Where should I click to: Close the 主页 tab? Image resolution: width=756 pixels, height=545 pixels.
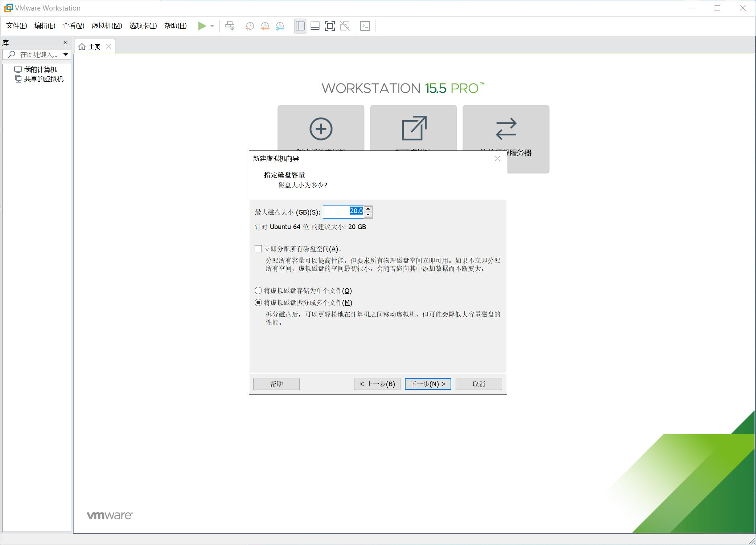(x=108, y=46)
